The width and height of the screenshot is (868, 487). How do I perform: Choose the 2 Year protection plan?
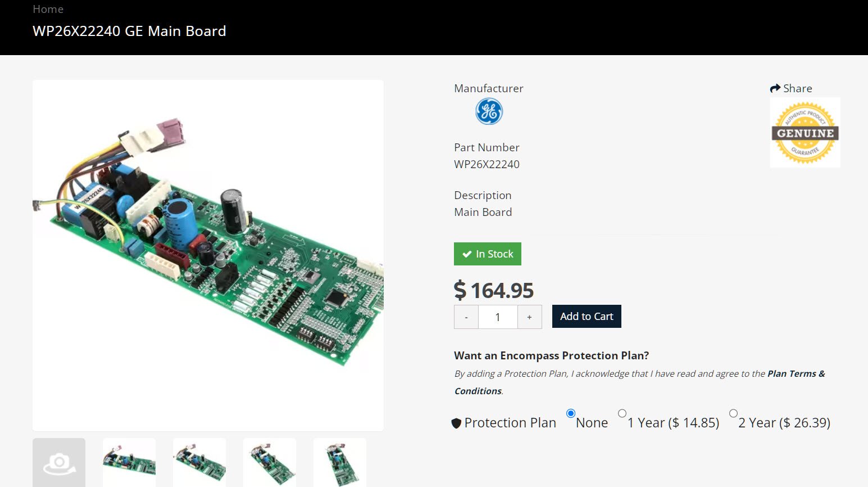[733, 413]
